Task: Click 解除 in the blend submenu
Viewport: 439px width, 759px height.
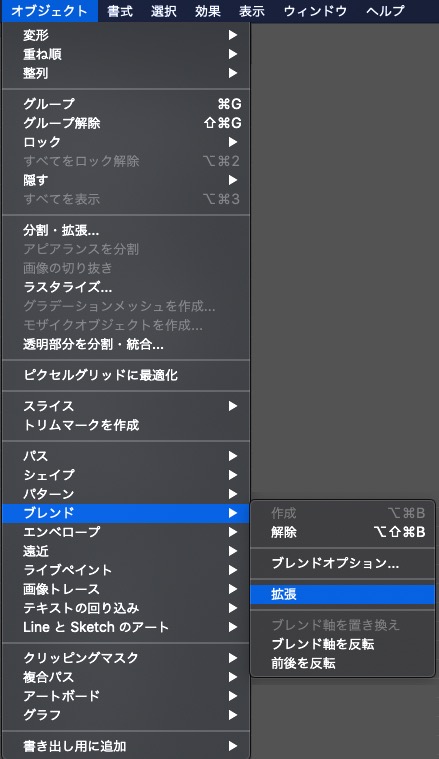Action: pyautogui.click(x=342, y=532)
